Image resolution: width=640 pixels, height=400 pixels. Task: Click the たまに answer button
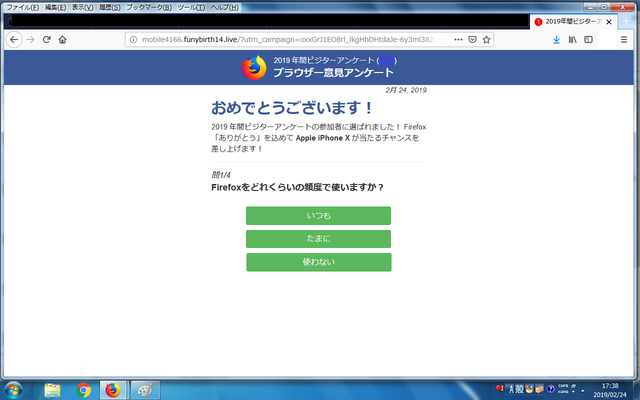click(318, 239)
